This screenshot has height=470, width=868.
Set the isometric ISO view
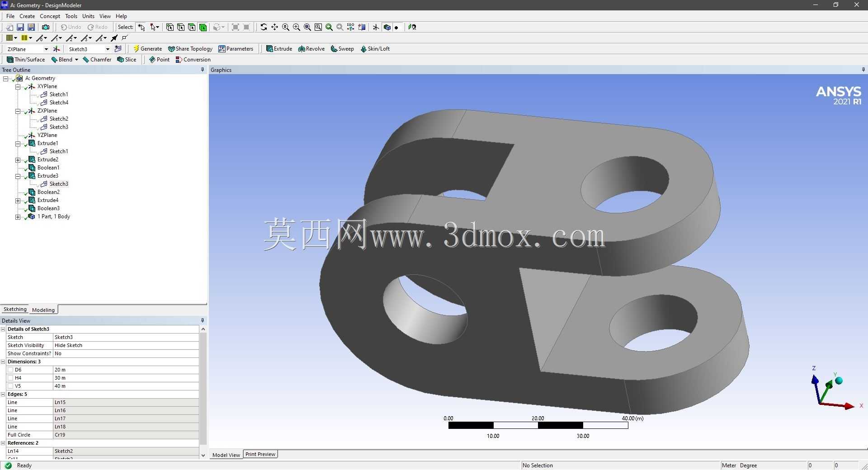pyautogui.click(x=351, y=27)
